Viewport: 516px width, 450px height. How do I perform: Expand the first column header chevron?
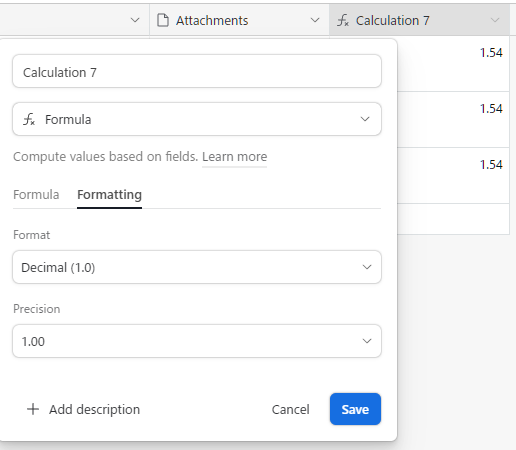tap(135, 20)
